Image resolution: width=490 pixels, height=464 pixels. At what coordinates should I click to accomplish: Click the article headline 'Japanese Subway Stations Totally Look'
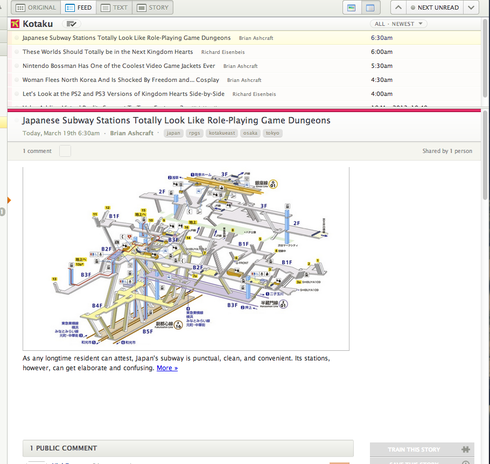point(176,120)
